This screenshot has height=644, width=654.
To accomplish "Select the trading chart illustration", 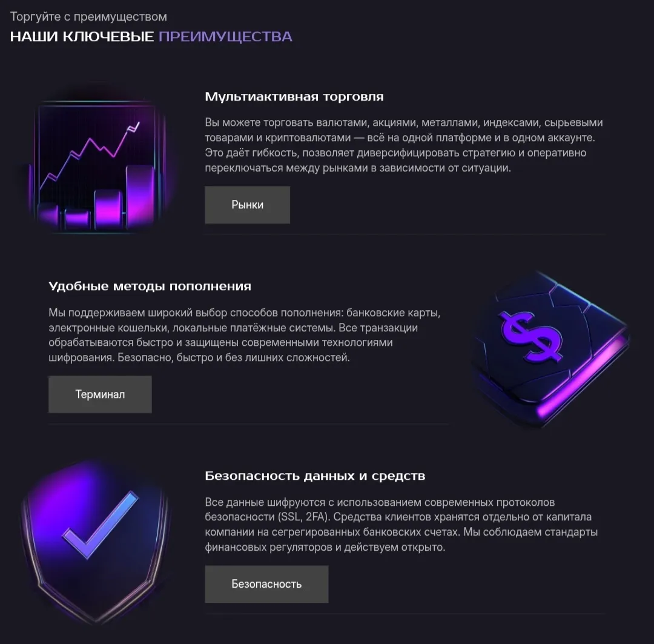I will 98,165.
